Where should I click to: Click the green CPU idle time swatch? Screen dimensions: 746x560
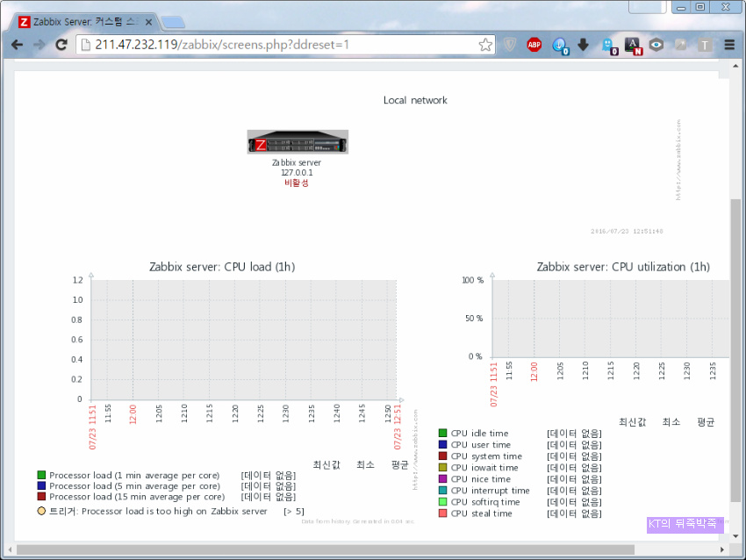click(x=443, y=433)
